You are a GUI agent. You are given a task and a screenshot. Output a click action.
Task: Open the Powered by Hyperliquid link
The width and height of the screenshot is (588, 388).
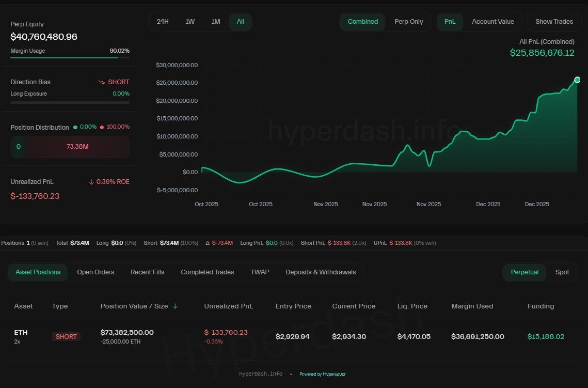click(x=322, y=374)
